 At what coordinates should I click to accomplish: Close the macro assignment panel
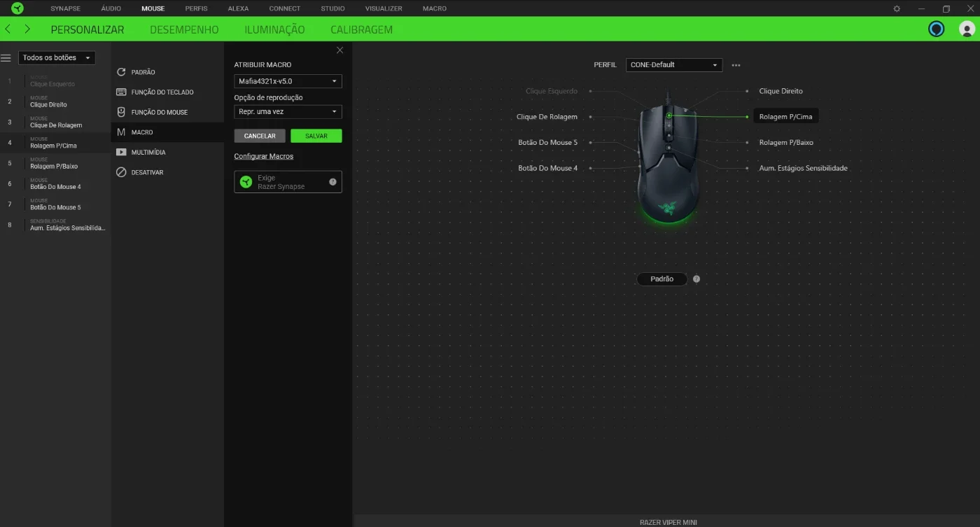pyautogui.click(x=340, y=50)
